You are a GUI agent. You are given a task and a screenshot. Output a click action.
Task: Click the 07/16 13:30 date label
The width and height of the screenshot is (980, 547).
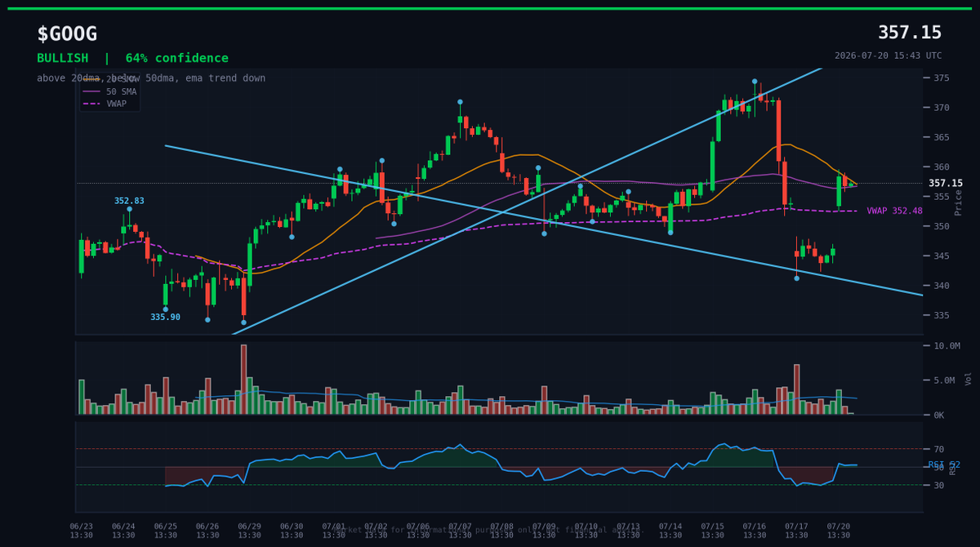click(x=755, y=531)
